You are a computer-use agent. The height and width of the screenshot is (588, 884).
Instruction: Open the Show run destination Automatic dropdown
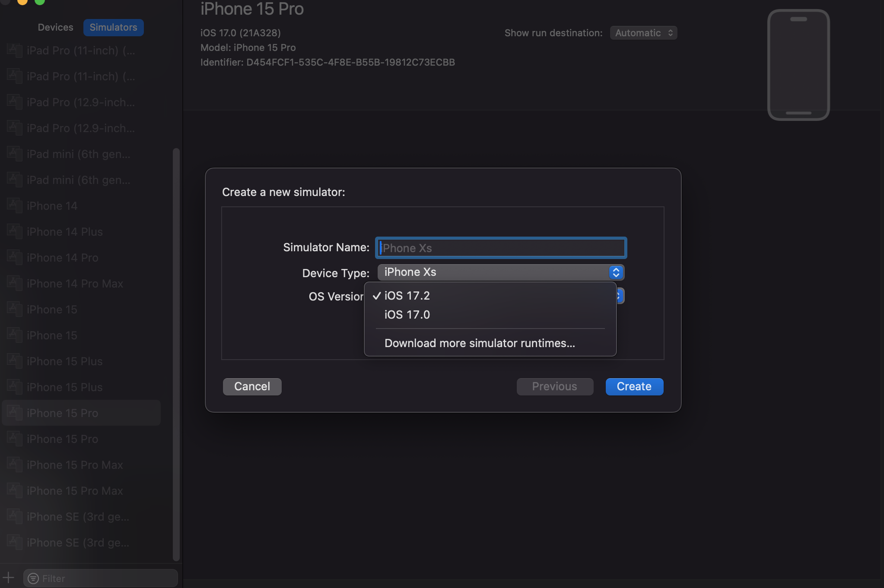(x=643, y=33)
